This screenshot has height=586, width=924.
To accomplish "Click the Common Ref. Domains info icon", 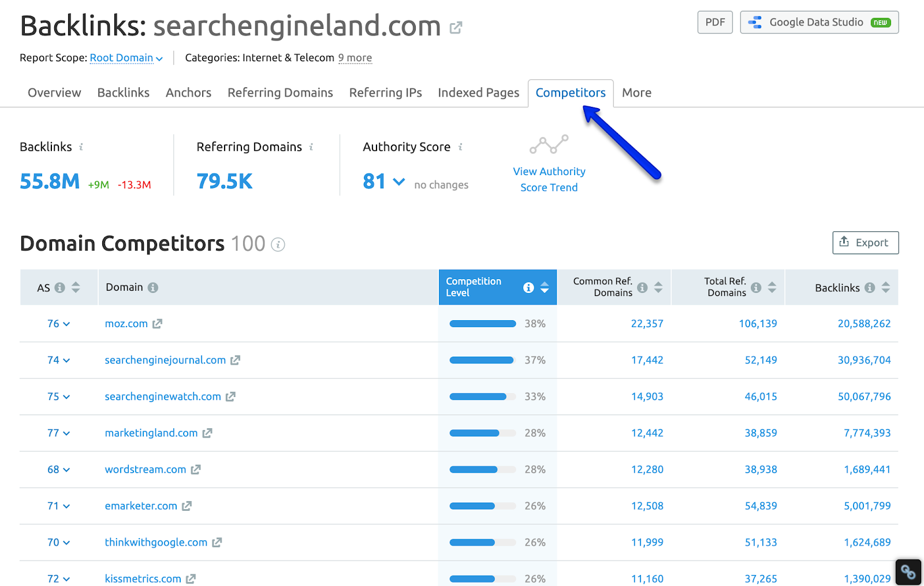I will click(x=642, y=288).
